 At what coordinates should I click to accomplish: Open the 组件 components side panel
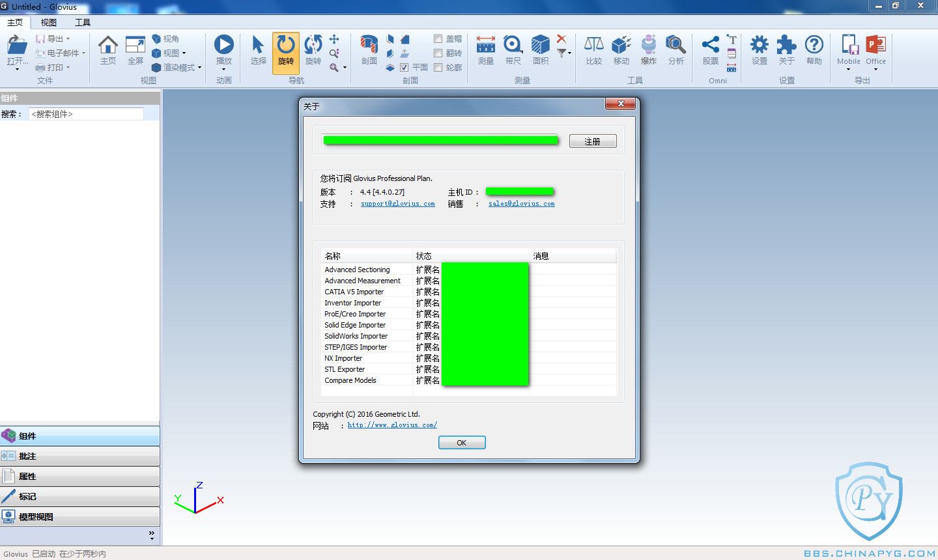tap(80, 436)
